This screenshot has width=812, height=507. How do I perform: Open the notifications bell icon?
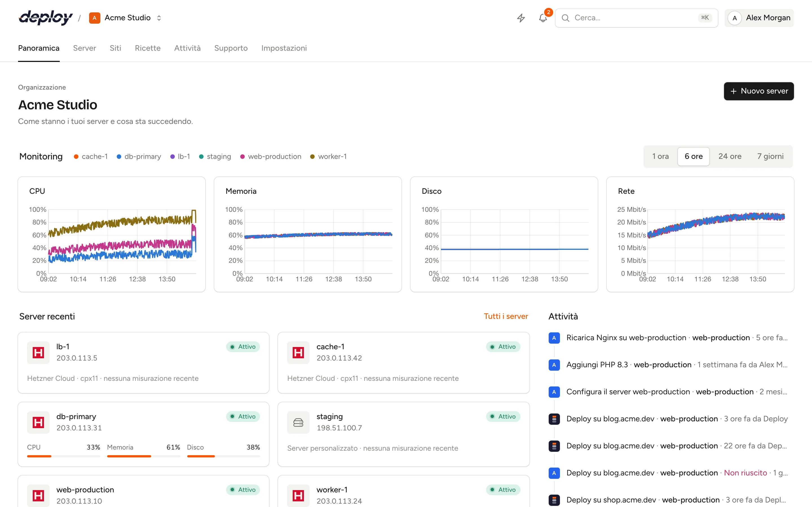click(x=543, y=18)
